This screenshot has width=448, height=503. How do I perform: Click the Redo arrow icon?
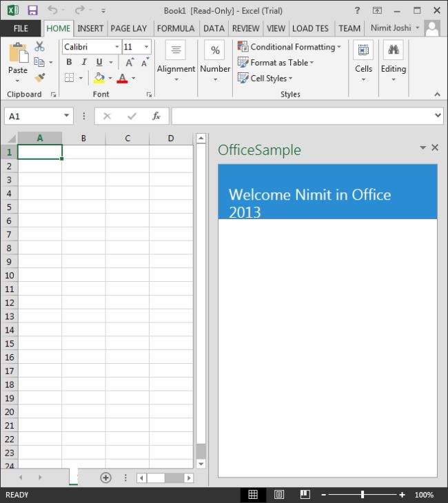coord(79,10)
